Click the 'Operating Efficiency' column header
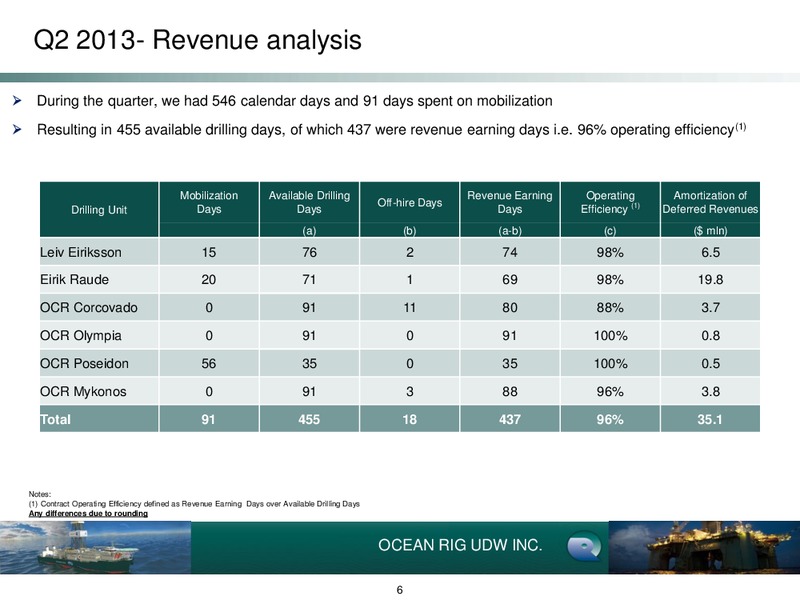Image resolution: width=800 pixels, height=600 pixels. pos(610,203)
